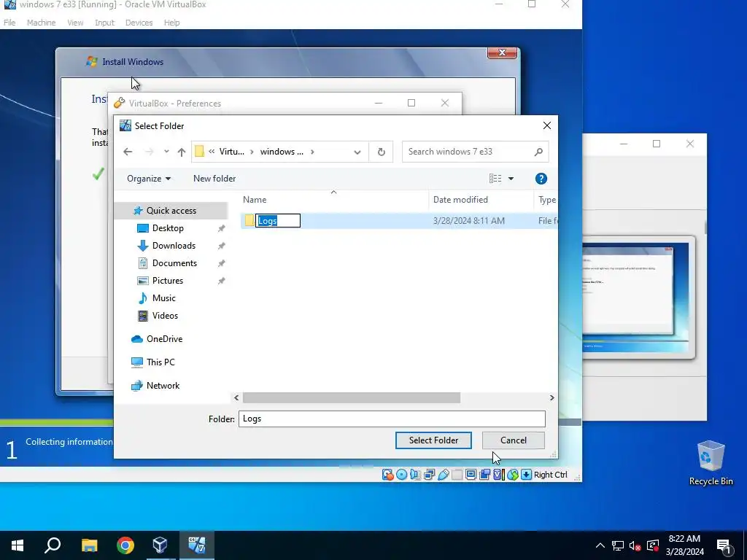Viewport: 747px width, 560px height.
Task: Open the Input menu
Action: click(x=104, y=23)
